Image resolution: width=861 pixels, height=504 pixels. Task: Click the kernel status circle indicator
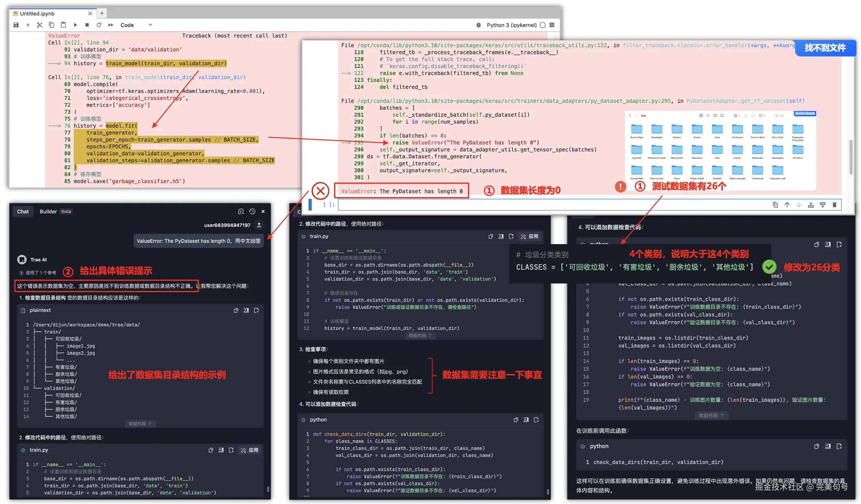(x=543, y=25)
